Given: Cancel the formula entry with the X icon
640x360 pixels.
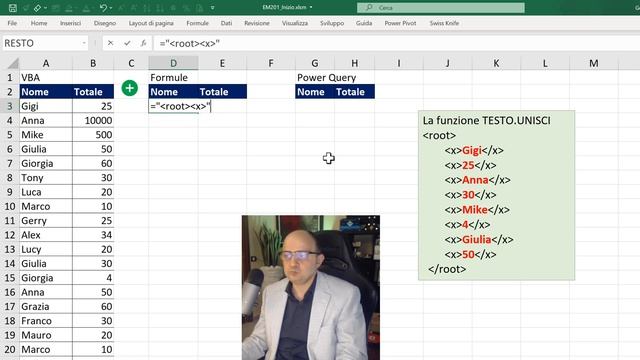Looking at the screenshot, I should 110,43.
